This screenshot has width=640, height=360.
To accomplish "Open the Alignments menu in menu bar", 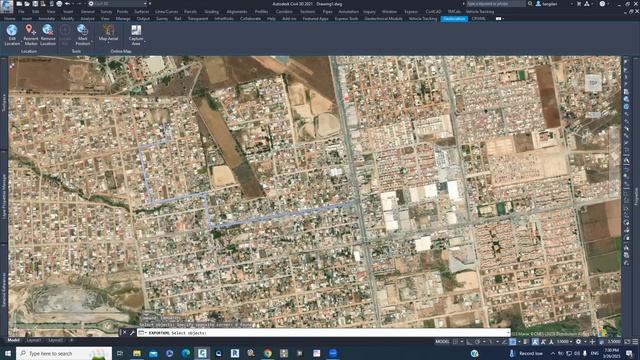I will tap(237, 11).
